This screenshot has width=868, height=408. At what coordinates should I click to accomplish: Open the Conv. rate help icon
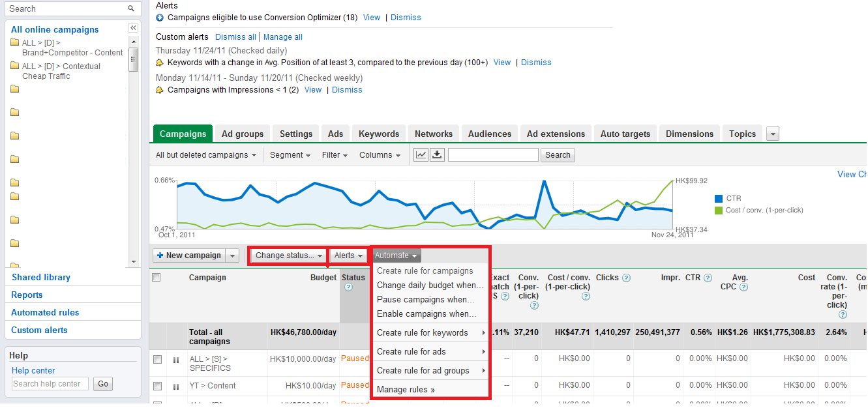pos(843,315)
